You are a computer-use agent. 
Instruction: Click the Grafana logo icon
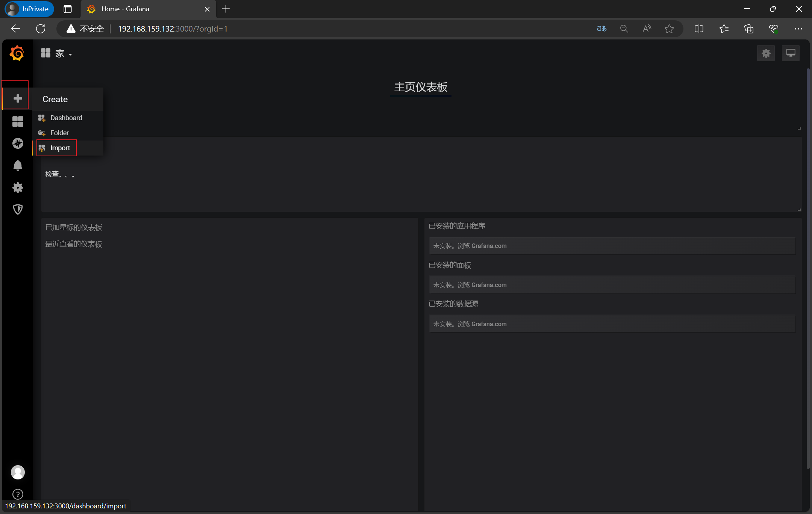coord(17,53)
